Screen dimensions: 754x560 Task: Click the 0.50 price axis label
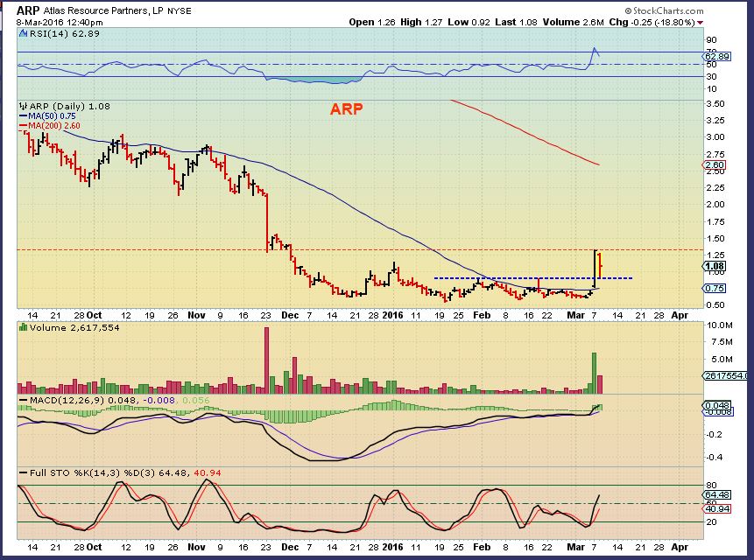[715, 305]
